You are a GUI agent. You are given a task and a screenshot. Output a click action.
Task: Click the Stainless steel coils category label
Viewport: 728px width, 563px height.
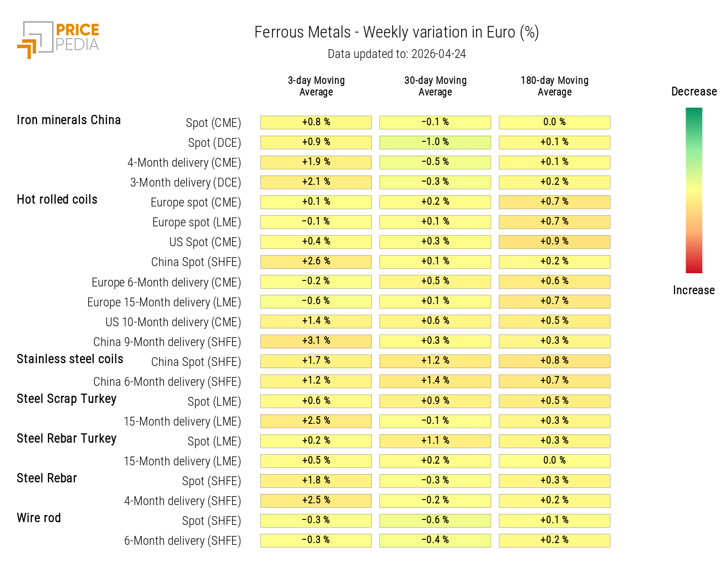click(x=70, y=359)
